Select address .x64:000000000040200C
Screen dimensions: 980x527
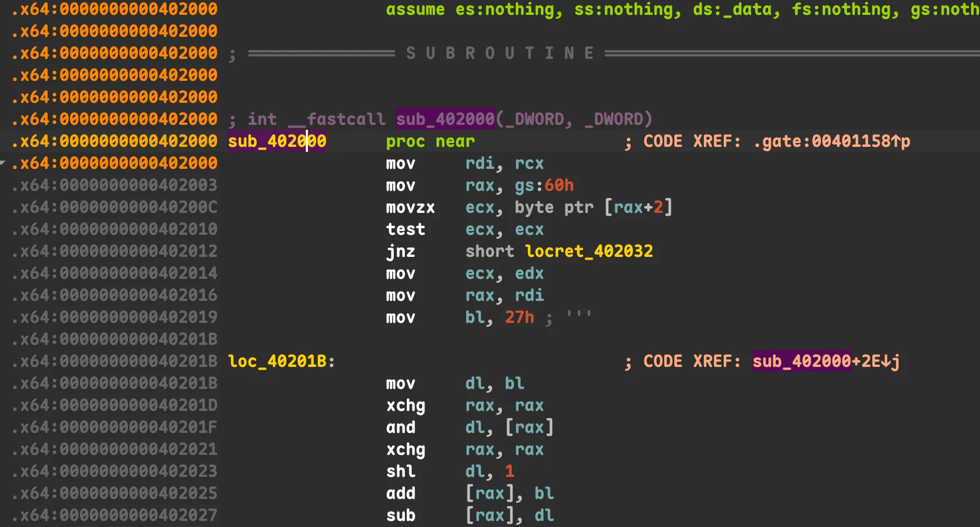click(114, 207)
